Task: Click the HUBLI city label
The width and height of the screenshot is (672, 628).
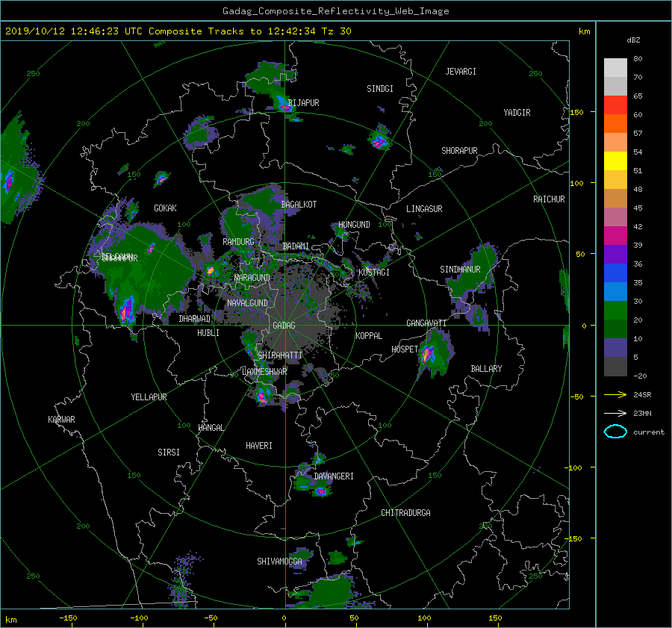Action: pyautogui.click(x=208, y=333)
